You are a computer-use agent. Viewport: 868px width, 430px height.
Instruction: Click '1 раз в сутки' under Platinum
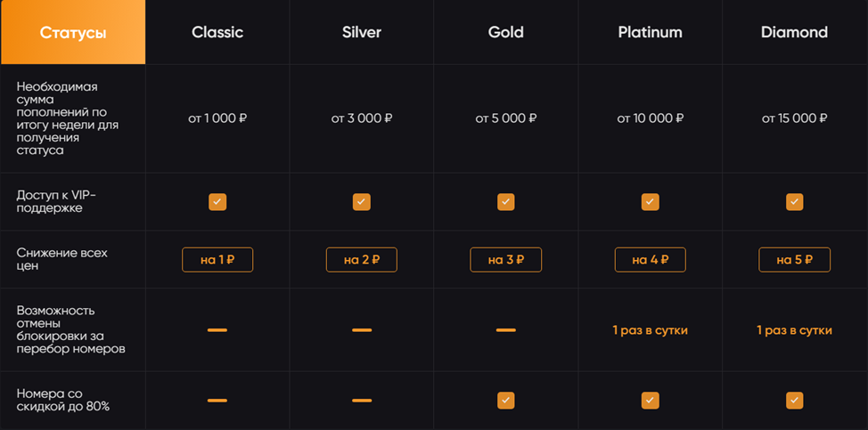650,330
